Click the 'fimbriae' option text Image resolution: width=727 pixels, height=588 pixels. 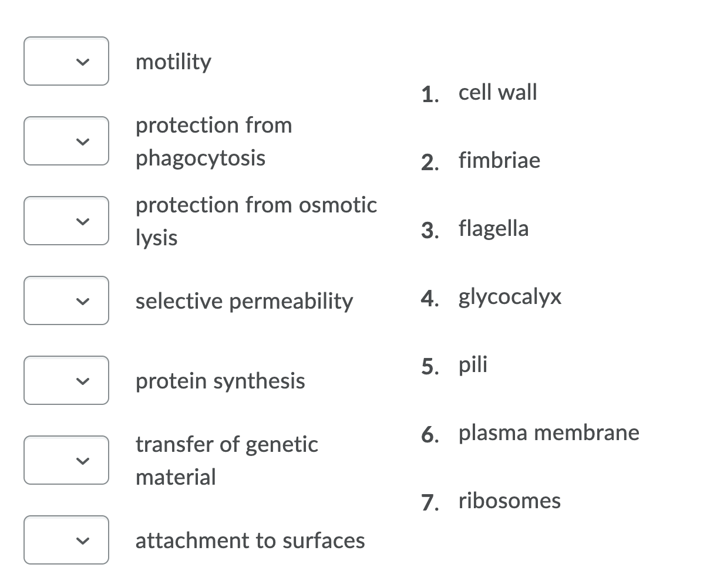click(499, 160)
